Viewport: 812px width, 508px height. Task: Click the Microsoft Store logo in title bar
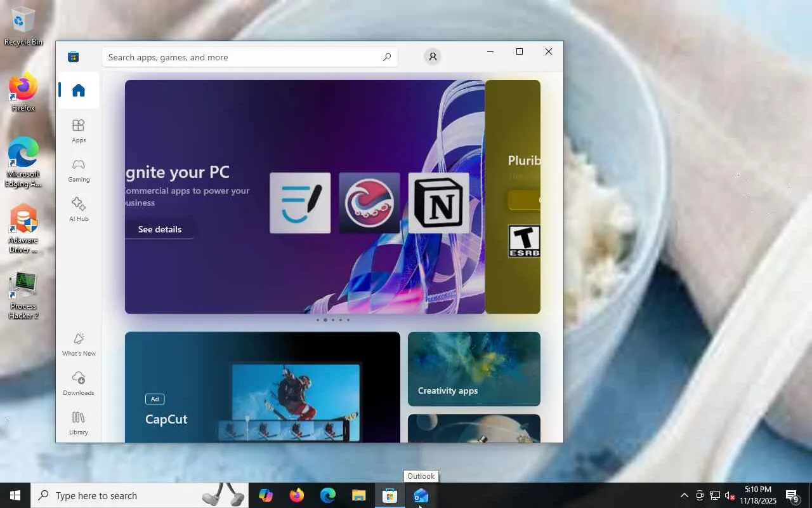[x=74, y=57]
